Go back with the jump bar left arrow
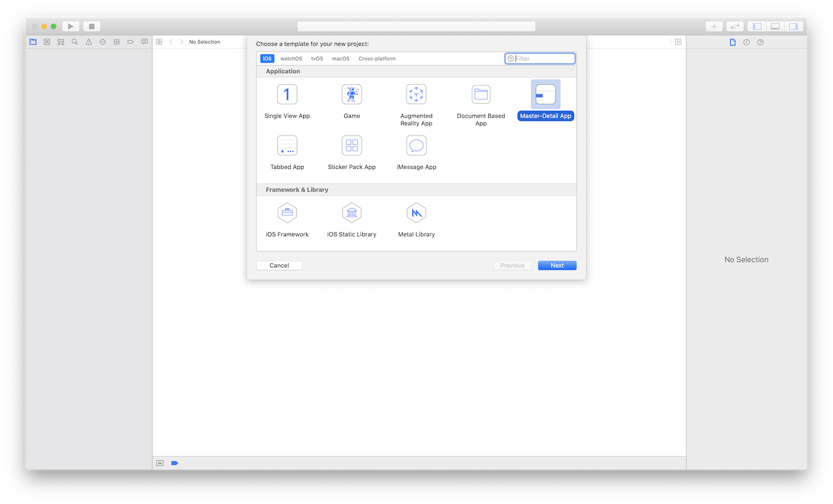This screenshot has width=833, height=504. 171,42
